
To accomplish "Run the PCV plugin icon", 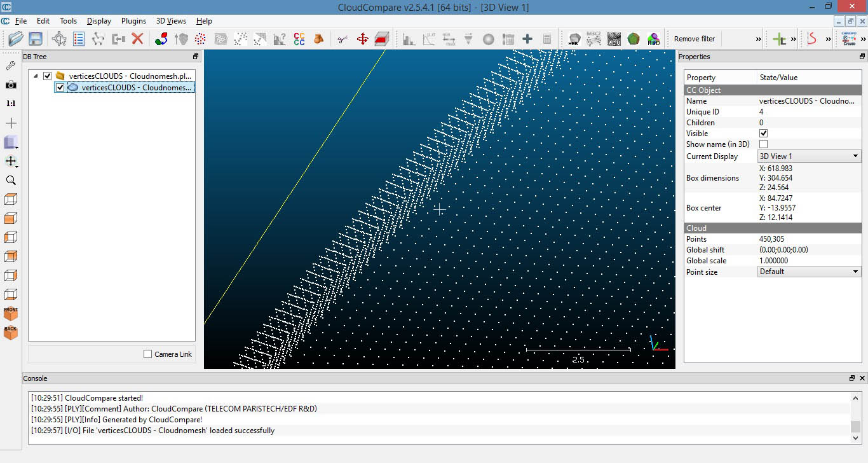I will [x=614, y=39].
